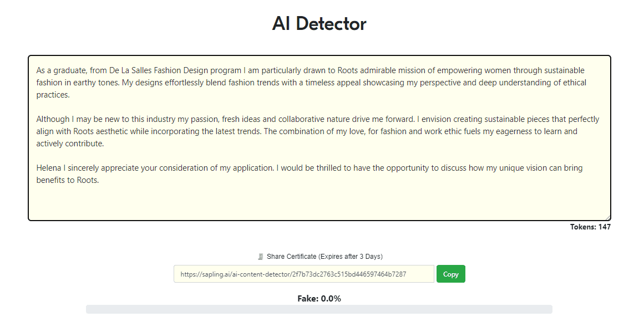Click 'De La Salles Fashion Design' in the text
The height and width of the screenshot is (327, 644).
coord(159,70)
